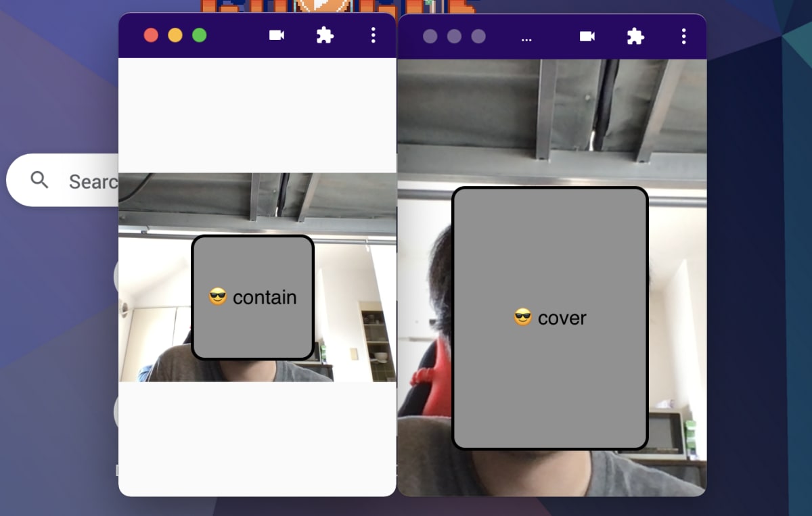Click the third dimmed traffic light in the cover window
The image size is (812, 516).
tap(478, 37)
